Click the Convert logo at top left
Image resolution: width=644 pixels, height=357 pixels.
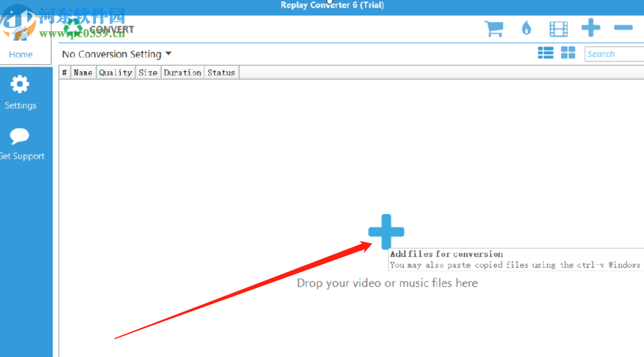click(99, 29)
